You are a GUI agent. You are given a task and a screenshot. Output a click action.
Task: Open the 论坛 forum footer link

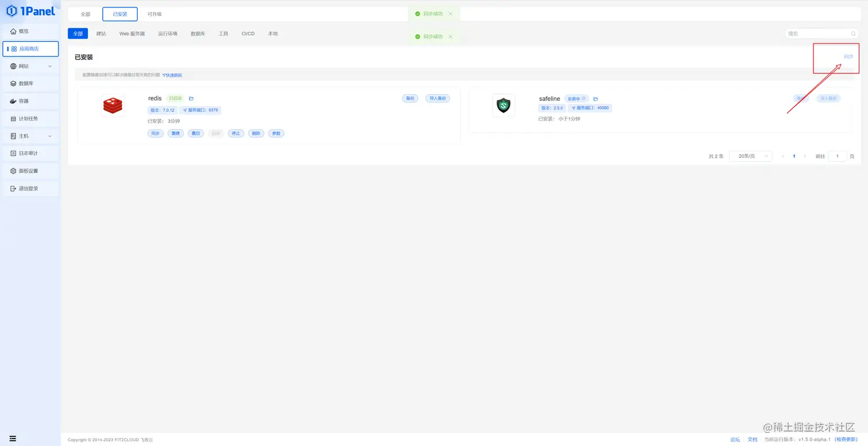point(735,440)
